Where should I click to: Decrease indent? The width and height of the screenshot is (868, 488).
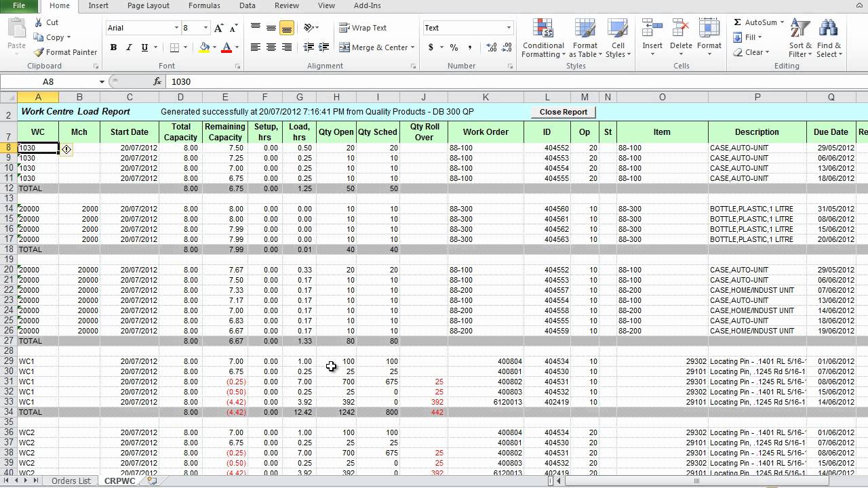309,47
